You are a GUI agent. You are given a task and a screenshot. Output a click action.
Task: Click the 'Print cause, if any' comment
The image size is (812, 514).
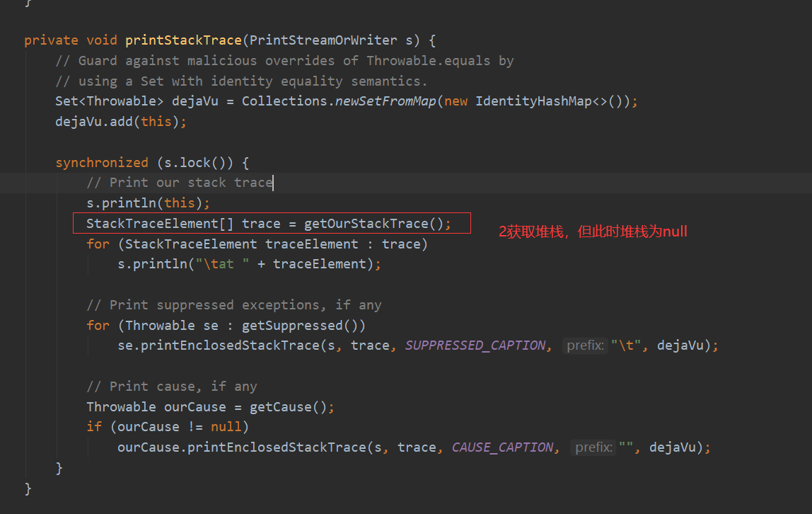point(172,387)
